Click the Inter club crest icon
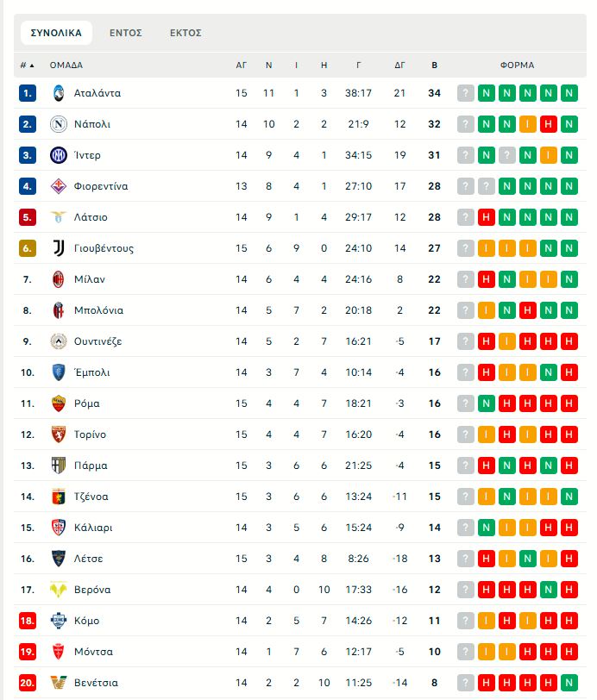Image resolution: width=597 pixels, height=700 pixels. pos(58,155)
